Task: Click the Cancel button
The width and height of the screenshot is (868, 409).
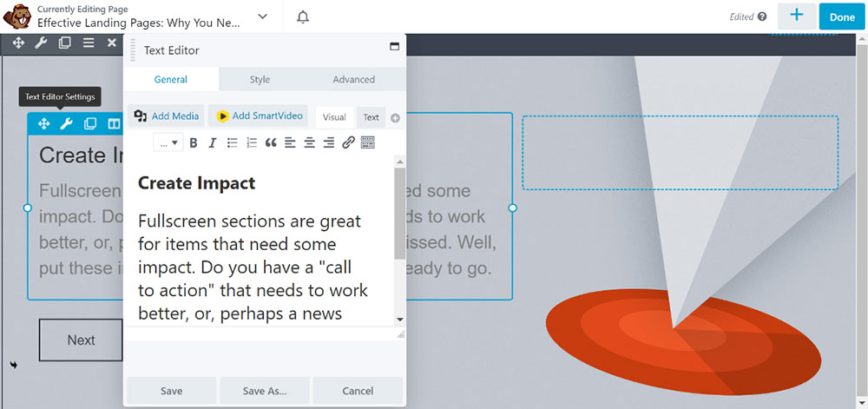Action: [358, 391]
